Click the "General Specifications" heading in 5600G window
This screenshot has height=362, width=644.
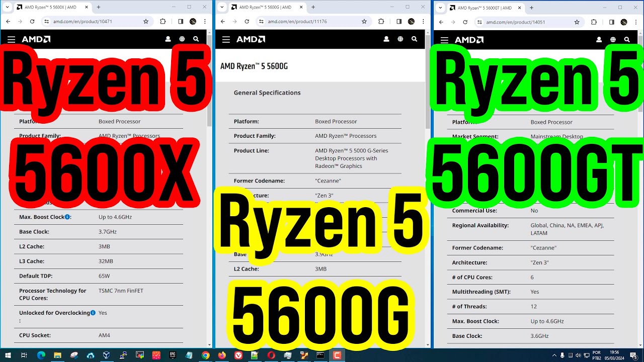click(267, 93)
